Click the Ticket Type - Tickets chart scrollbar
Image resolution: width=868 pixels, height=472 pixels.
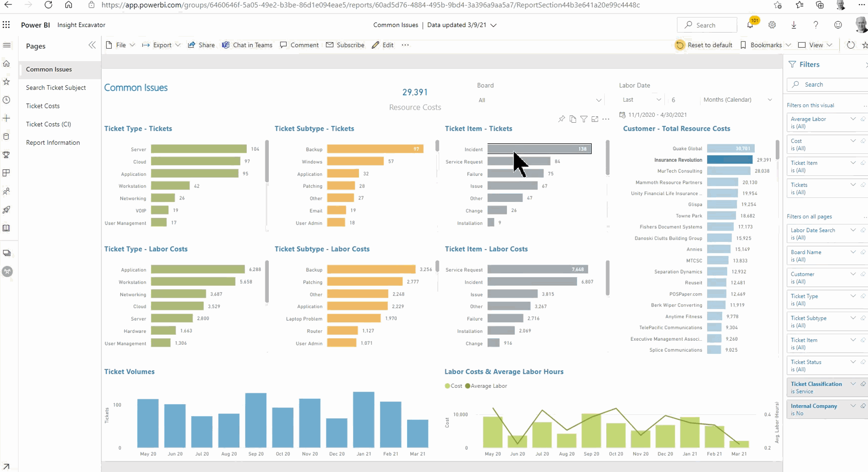(x=267, y=161)
